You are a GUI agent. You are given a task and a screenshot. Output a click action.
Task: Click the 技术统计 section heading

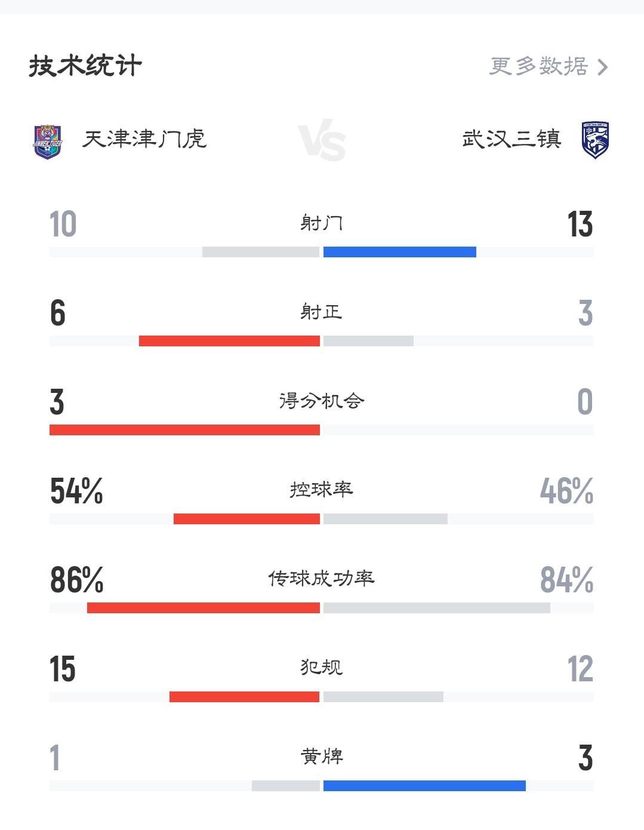coord(85,66)
